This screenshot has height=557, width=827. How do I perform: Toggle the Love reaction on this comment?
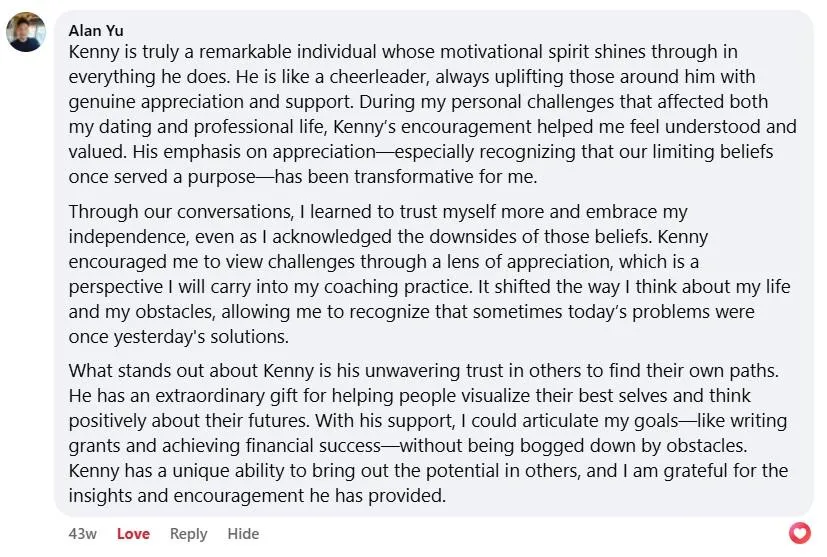[133, 534]
